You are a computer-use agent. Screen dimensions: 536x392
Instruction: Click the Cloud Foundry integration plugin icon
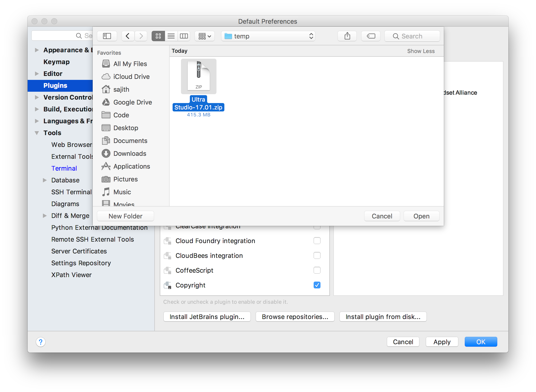(x=168, y=241)
